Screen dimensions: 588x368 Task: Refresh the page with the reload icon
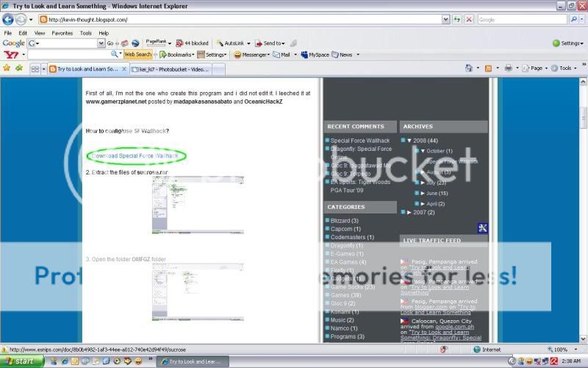pyautogui.click(x=457, y=19)
